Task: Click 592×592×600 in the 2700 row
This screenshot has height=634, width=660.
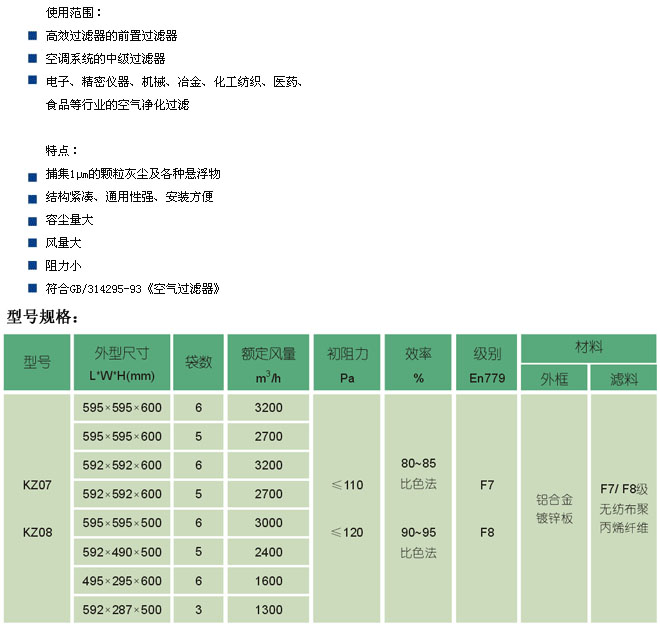Action: [122, 494]
